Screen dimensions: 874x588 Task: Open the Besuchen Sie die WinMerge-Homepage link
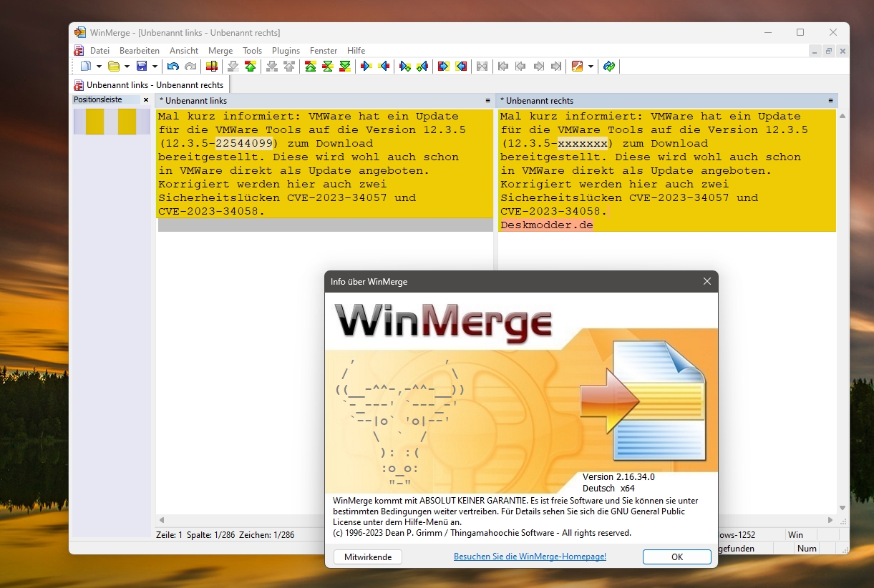coord(530,557)
